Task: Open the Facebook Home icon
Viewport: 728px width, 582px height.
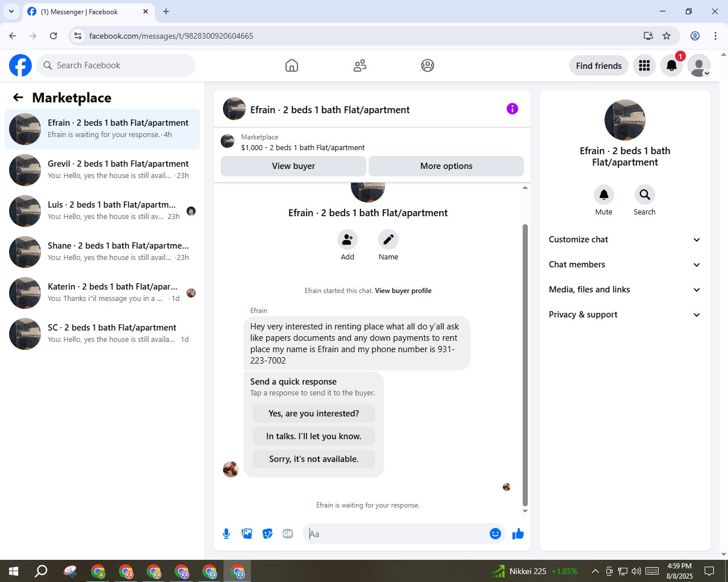Action: click(292, 65)
